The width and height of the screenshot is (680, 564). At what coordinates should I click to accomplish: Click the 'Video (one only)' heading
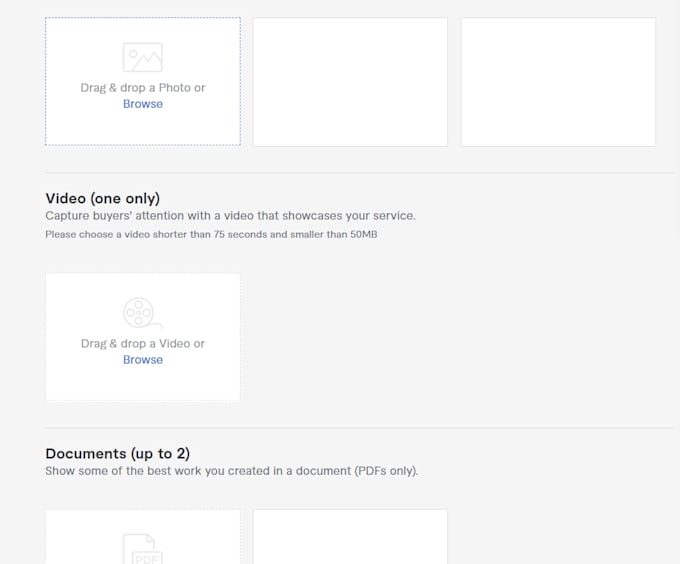point(103,199)
